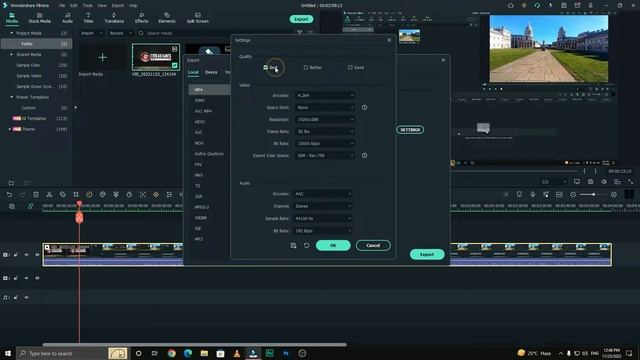
Task: Open the Export Color Space dropdown
Action: point(324,156)
